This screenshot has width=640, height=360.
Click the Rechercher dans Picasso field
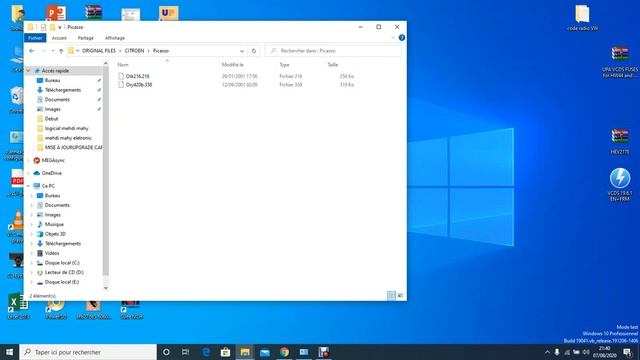[x=333, y=51]
